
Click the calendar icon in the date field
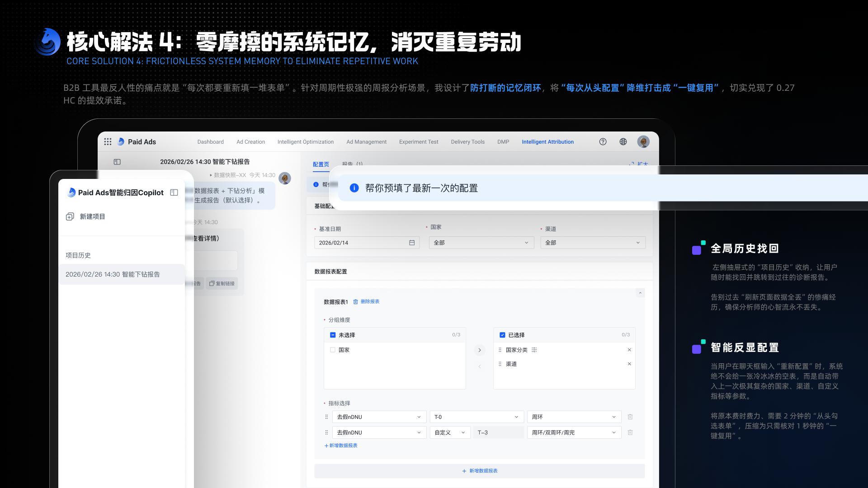tap(412, 243)
